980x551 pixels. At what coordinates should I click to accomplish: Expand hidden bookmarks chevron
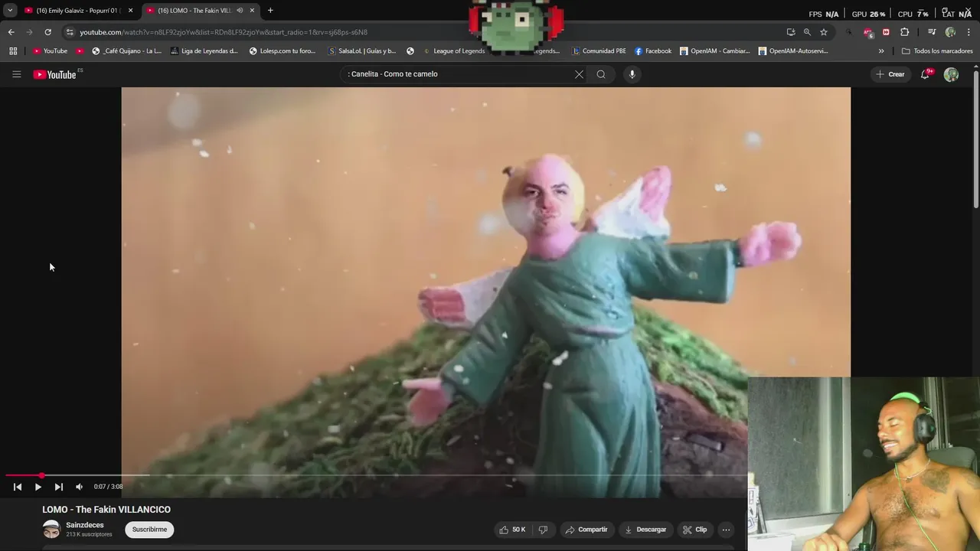tap(881, 51)
